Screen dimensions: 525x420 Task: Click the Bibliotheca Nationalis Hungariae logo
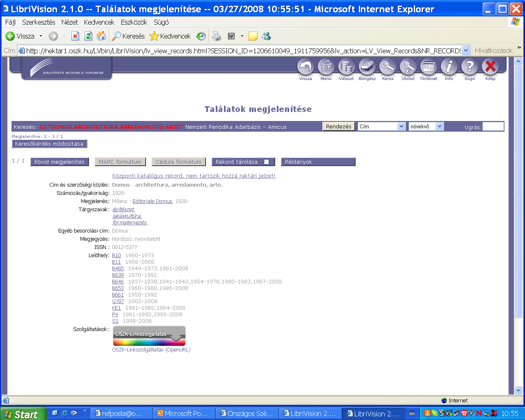point(67,68)
